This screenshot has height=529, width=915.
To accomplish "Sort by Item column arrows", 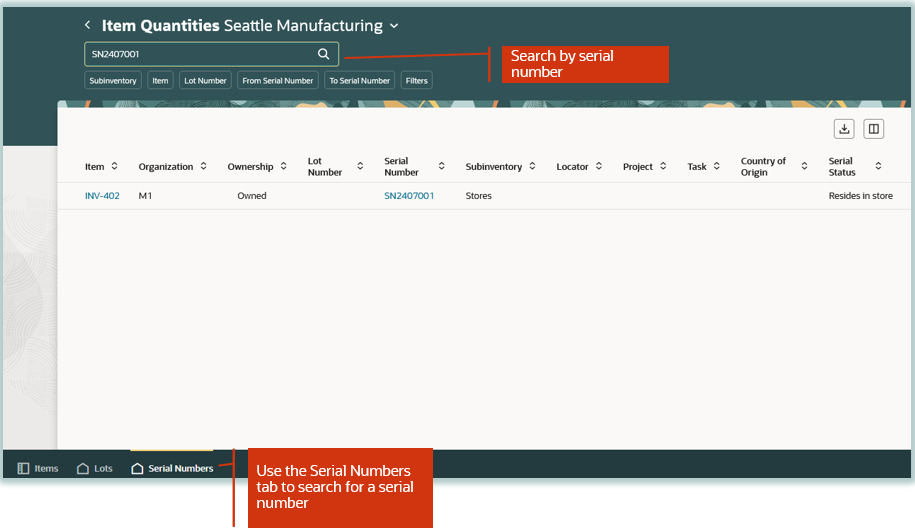I will (x=114, y=166).
